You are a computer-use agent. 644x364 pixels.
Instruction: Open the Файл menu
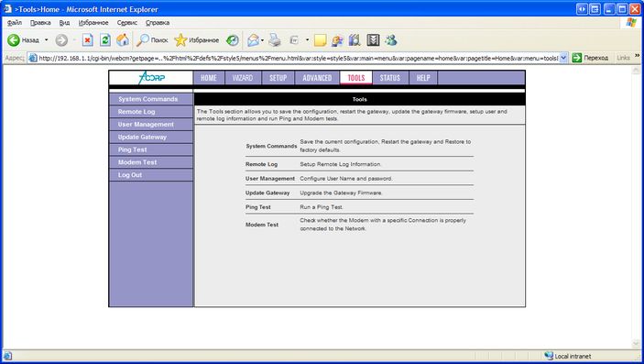pyautogui.click(x=15, y=23)
